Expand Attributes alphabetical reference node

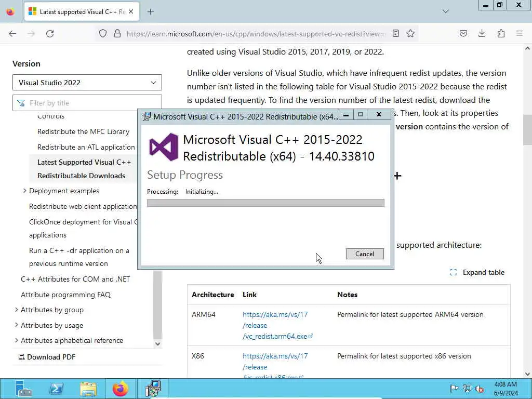[x=16, y=340]
